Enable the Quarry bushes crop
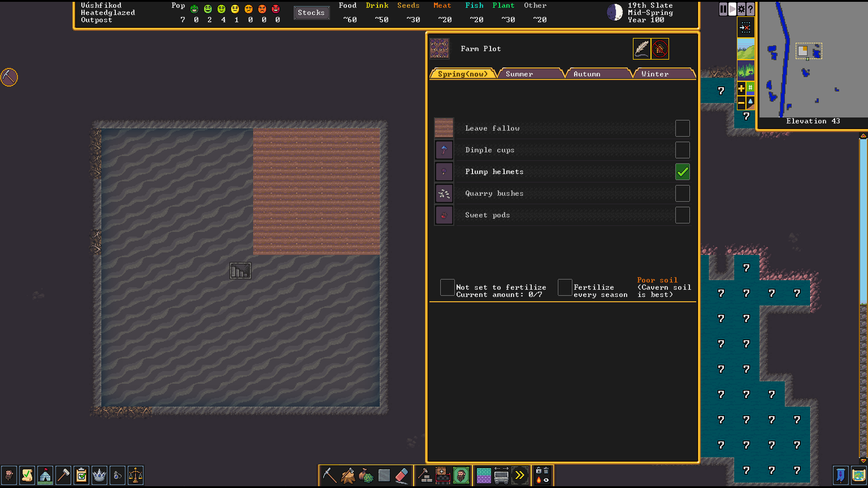The height and width of the screenshot is (488, 868). point(683,193)
